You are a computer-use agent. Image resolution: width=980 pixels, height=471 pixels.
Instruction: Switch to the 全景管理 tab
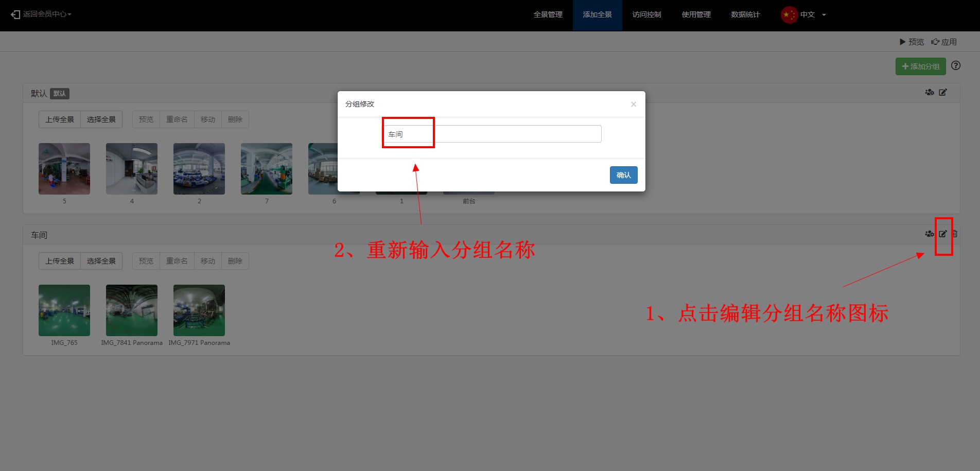click(x=548, y=15)
